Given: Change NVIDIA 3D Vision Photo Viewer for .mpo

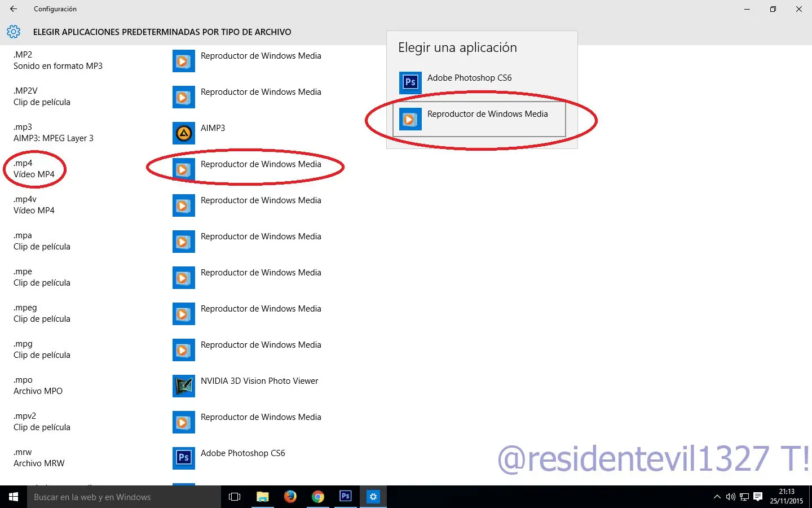Looking at the screenshot, I should point(245,386).
